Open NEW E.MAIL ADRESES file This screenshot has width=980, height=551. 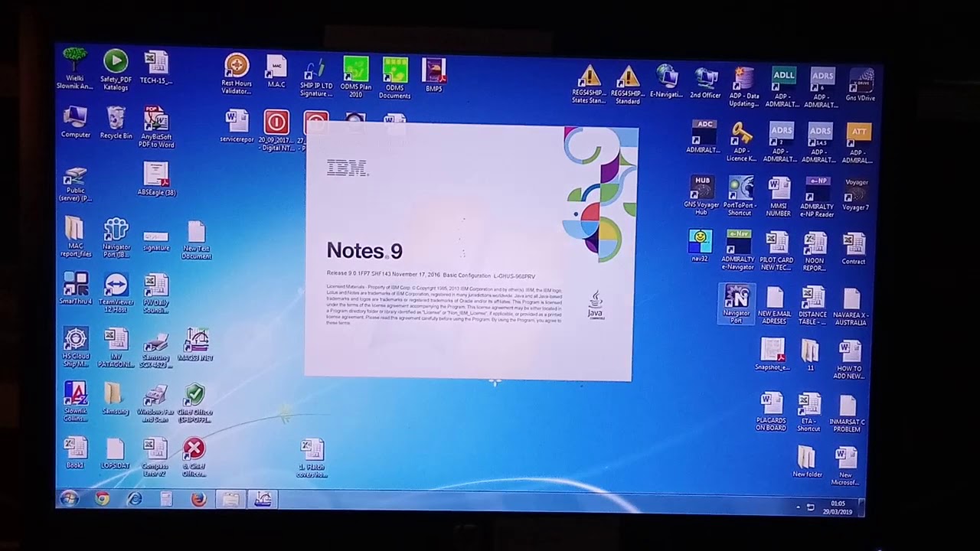click(775, 305)
